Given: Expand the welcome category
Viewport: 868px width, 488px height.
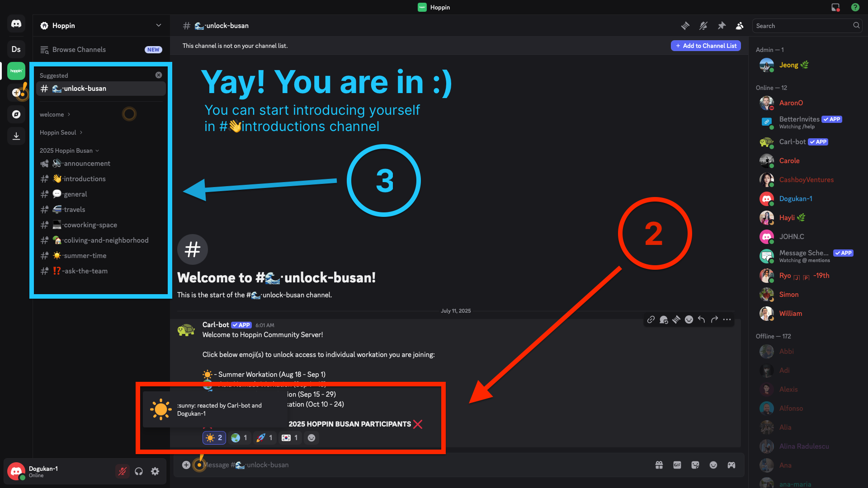Looking at the screenshot, I should [x=55, y=114].
